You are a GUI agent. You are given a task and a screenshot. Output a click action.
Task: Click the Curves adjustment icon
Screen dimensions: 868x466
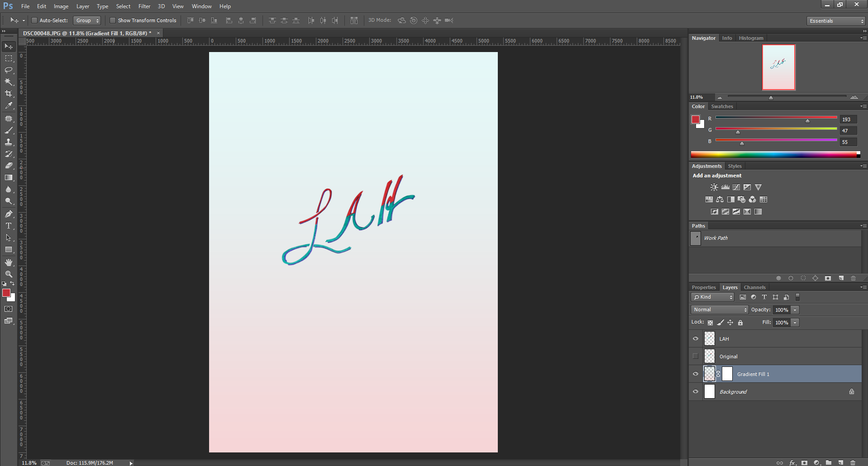(x=736, y=187)
